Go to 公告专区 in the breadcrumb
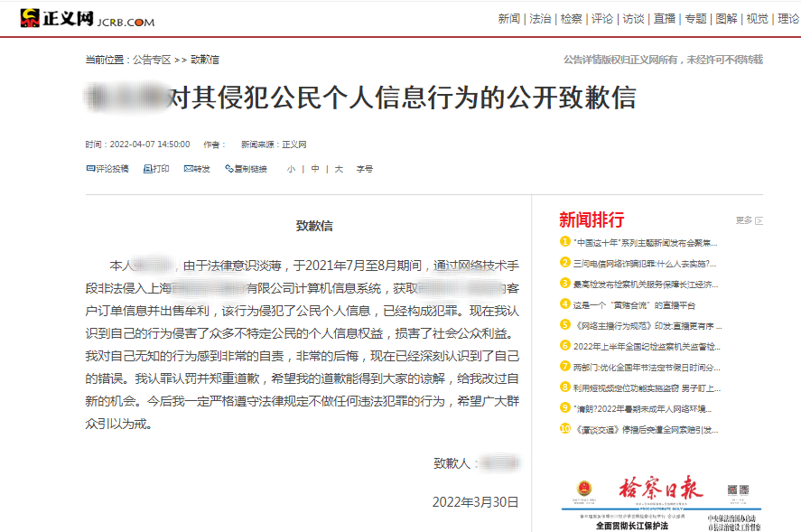 [x=152, y=60]
